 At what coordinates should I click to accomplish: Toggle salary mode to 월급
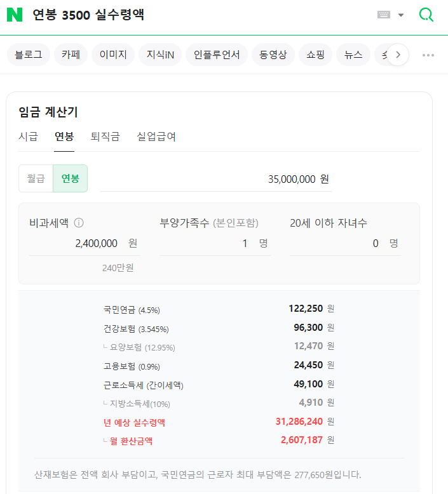[x=36, y=178]
